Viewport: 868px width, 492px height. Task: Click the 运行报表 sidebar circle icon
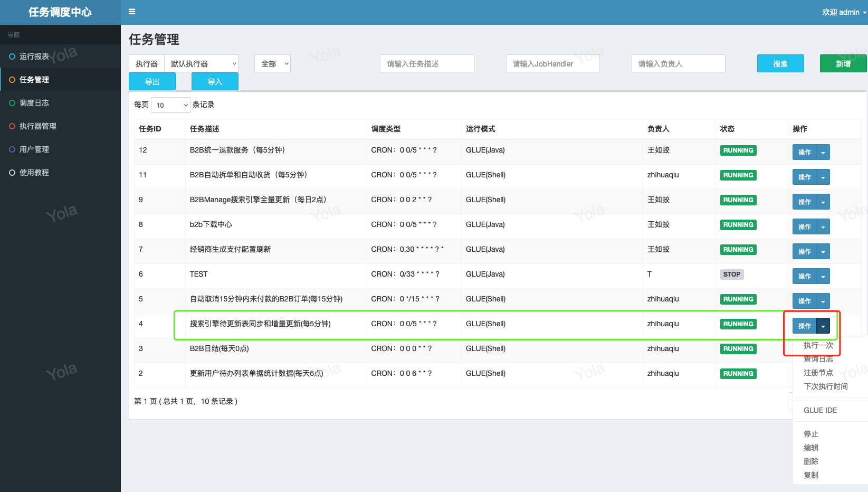[x=12, y=56]
